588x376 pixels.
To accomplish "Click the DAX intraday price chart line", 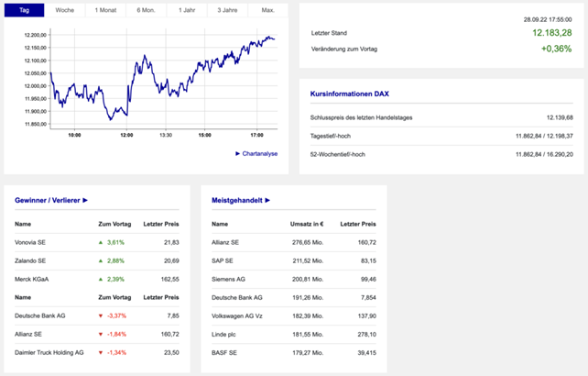I will coord(147,68).
